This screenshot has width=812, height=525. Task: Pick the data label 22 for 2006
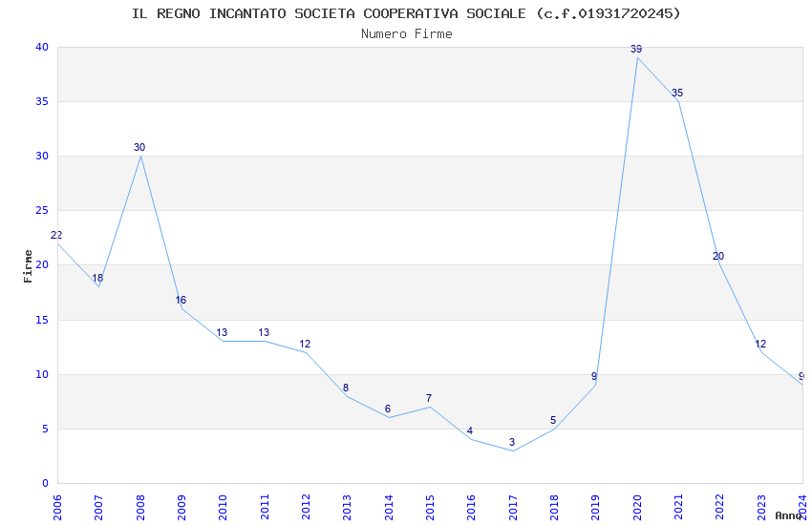click(x=56, y=236)
